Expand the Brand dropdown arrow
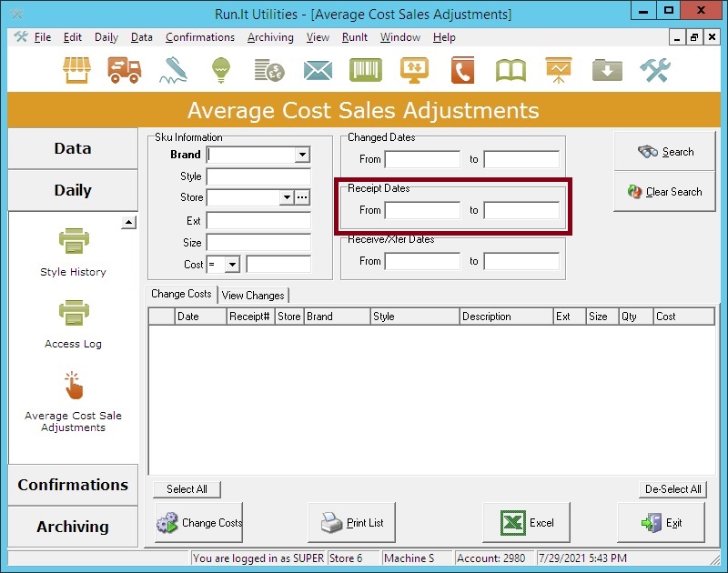This screenshot has width=728, height=573. click(x=302, y=155)
